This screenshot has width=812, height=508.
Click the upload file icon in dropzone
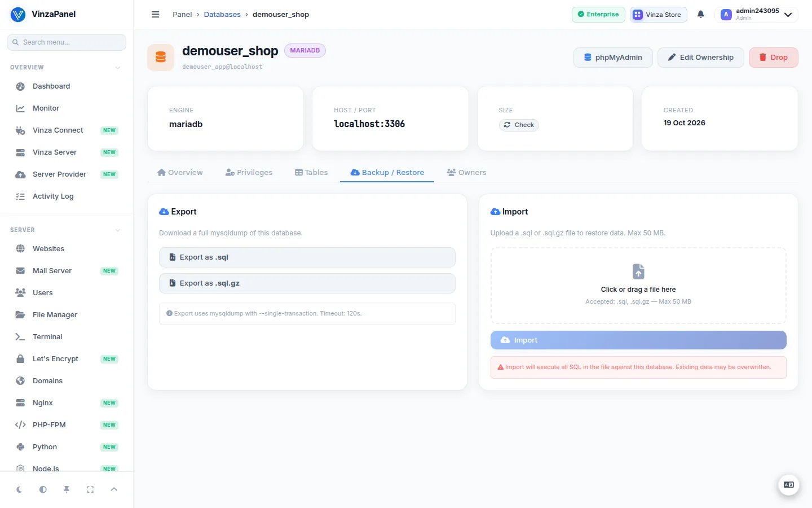point(638,271)
